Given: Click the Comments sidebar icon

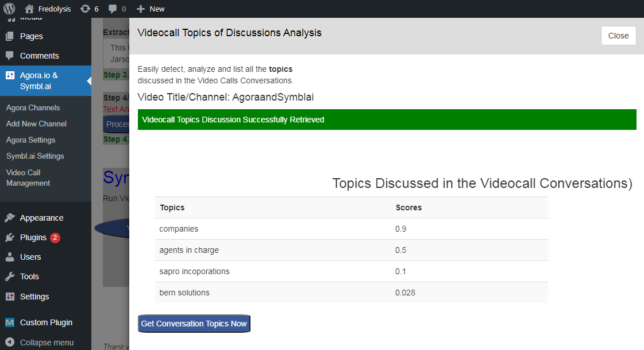Looking at the screenshot, I should tap(10, 55).
